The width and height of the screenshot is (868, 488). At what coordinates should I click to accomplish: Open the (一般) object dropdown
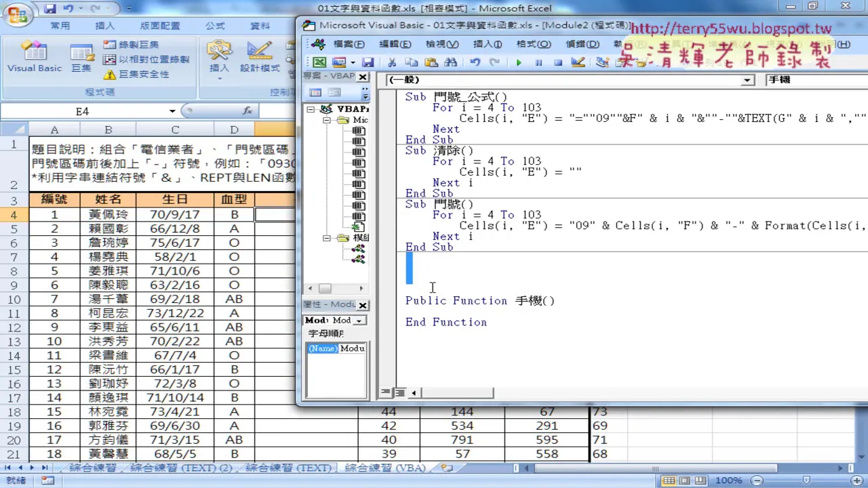748,80
